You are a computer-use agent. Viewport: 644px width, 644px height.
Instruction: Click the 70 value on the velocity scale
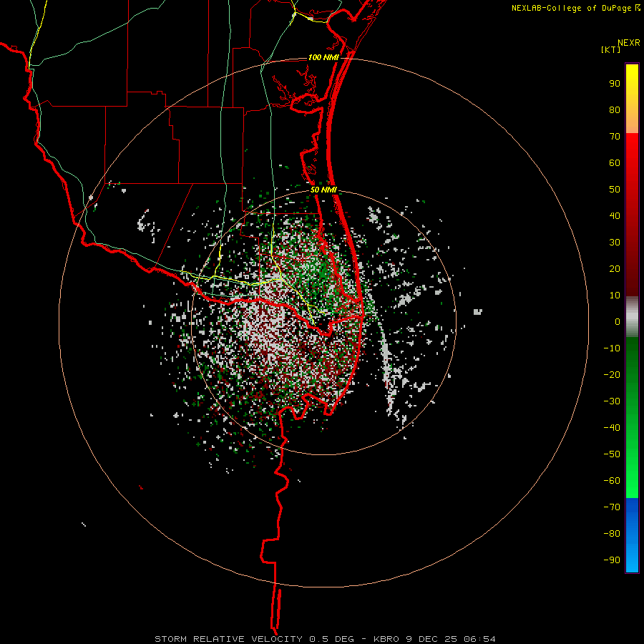pos(615,137)
